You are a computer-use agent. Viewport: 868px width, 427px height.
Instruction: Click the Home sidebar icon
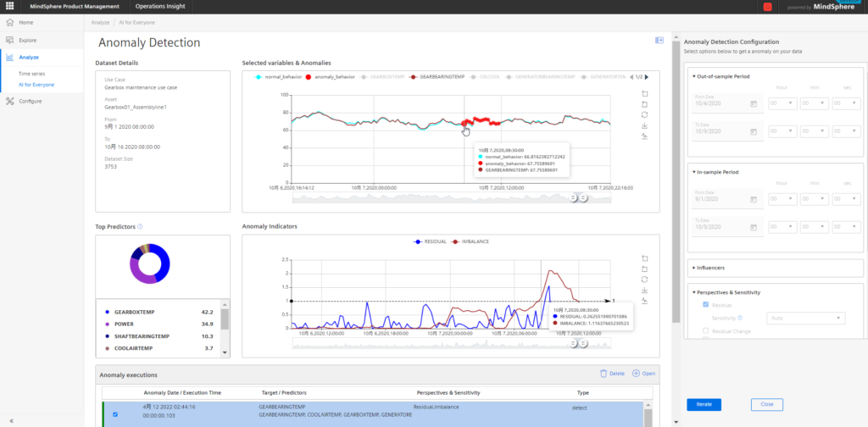(9, 23)
